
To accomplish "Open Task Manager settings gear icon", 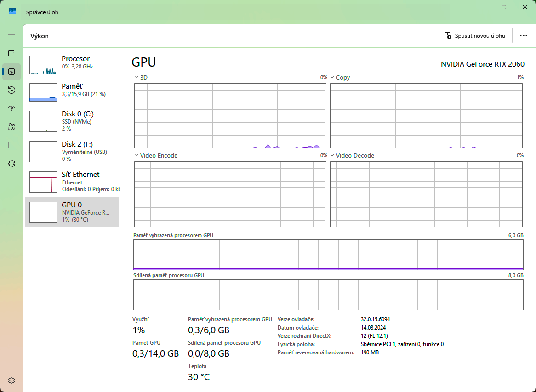I will pos(11,381).
